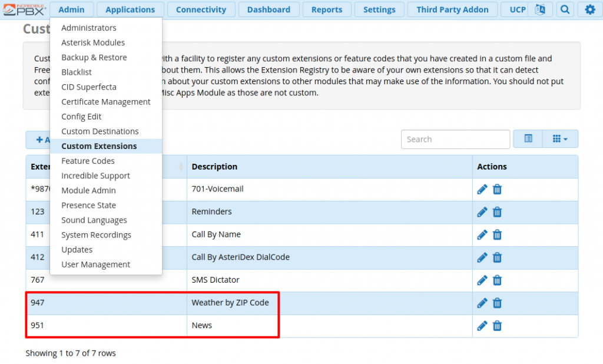
Task: Edit the Reminders extension
Action: click(482, 212)
